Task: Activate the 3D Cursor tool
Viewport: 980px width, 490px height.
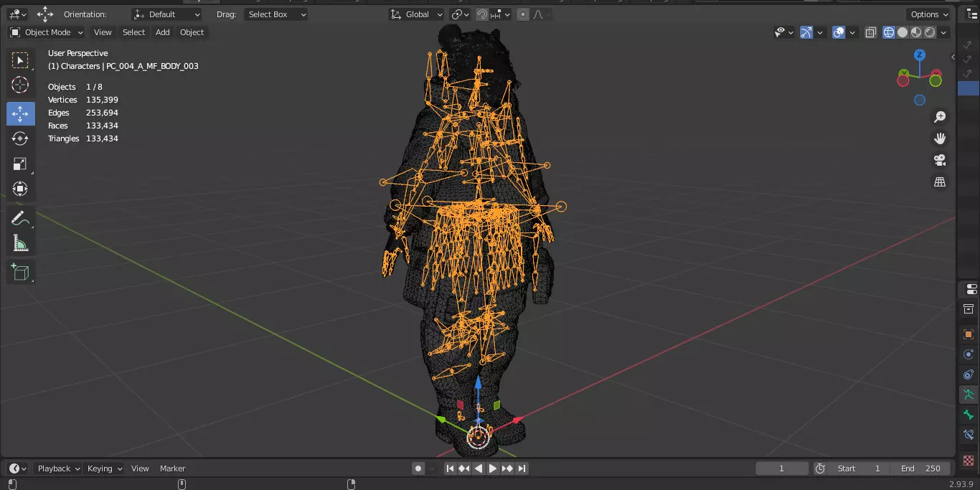Action: pyautogui.click(x=20, y=85)
